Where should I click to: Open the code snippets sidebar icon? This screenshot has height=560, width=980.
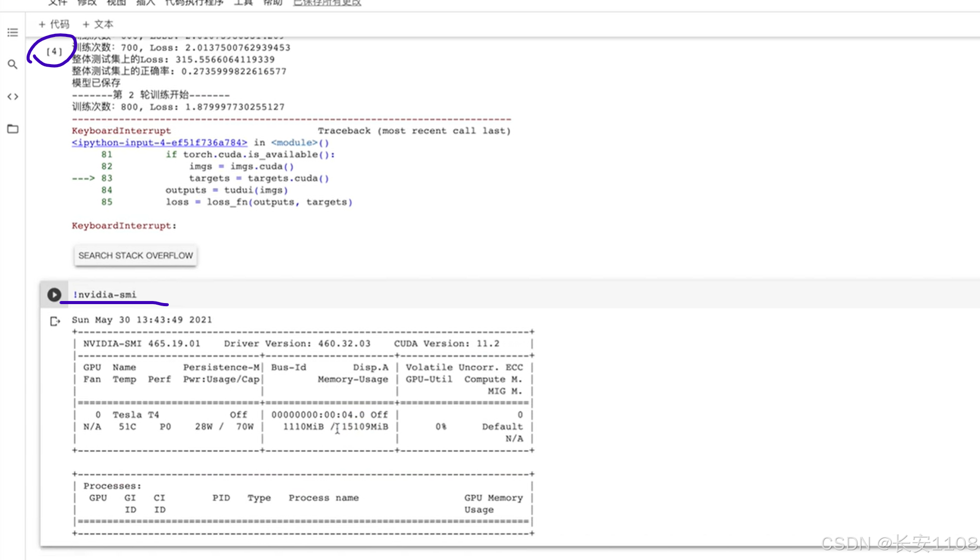(x=13, y=96)
